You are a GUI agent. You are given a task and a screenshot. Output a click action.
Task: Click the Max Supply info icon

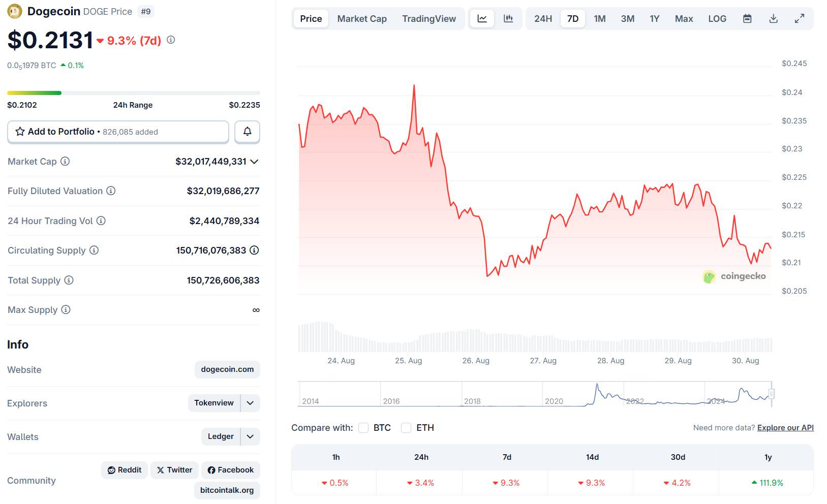pyautogui.click(x=66, y=309)
